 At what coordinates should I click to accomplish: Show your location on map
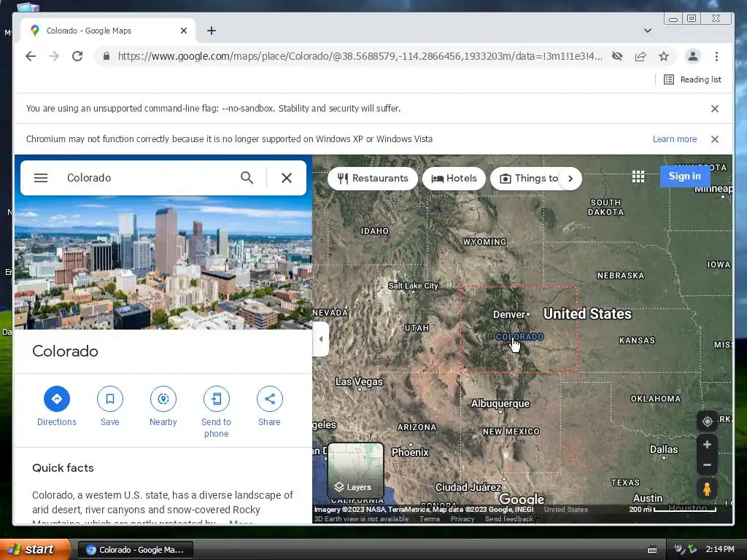point(708,421)
